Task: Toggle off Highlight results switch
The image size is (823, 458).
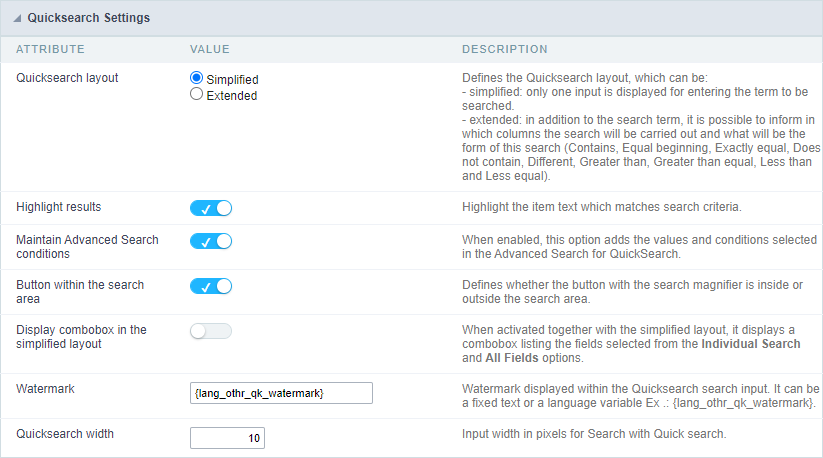Action: click(x=211, y=208)
